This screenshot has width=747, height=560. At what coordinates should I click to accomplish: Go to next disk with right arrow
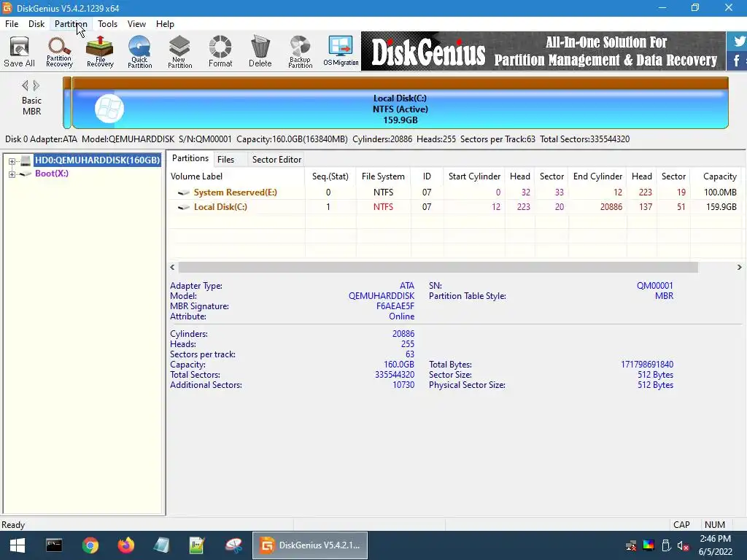pyautogui.click(x=36, y=86)
